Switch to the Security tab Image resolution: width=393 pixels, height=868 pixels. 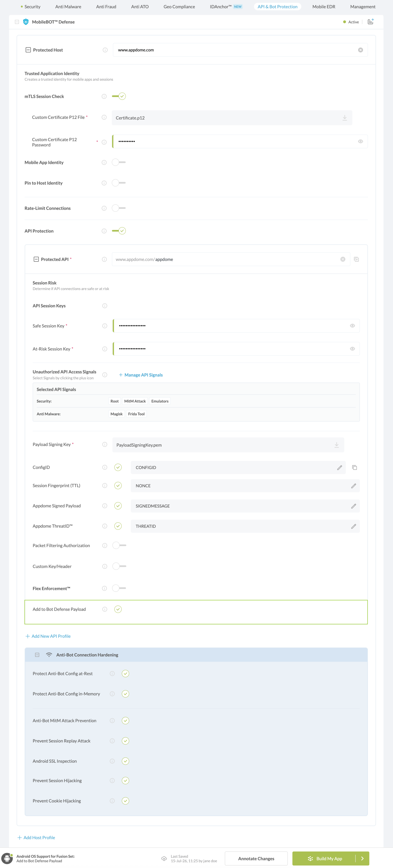(x=32, y=6)
